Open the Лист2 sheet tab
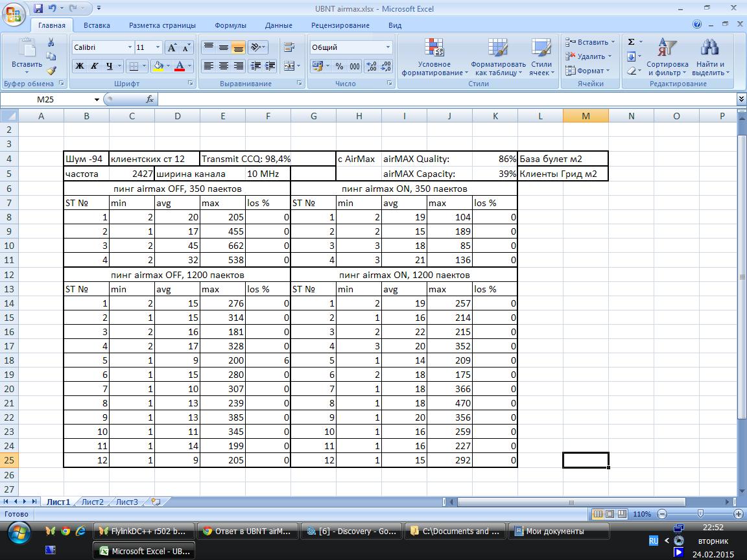Screen dimensions: 747x560 tap(92, 502)
